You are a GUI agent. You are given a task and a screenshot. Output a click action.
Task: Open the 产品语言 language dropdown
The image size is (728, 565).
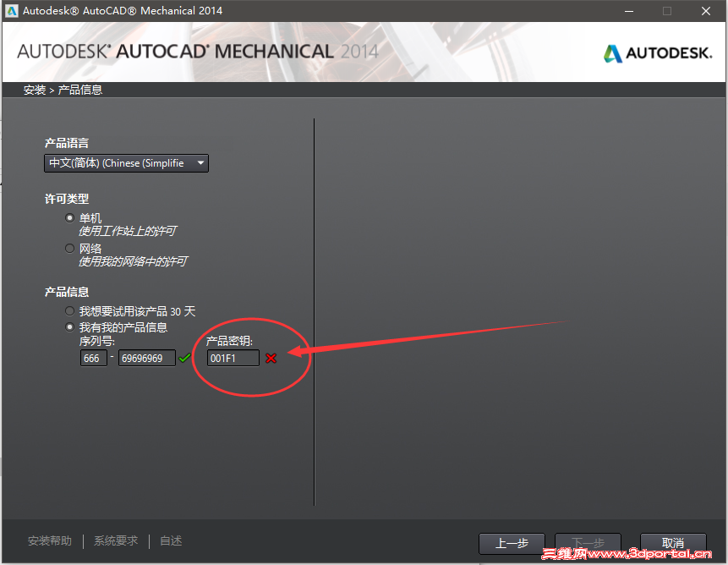126,163
